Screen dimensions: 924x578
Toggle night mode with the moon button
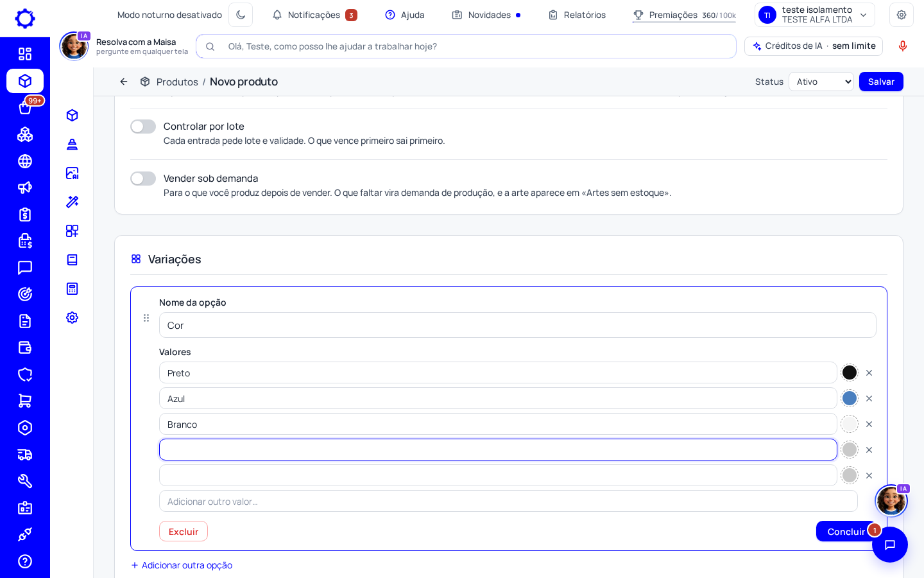pyautogui.click(x=241, y=15)
